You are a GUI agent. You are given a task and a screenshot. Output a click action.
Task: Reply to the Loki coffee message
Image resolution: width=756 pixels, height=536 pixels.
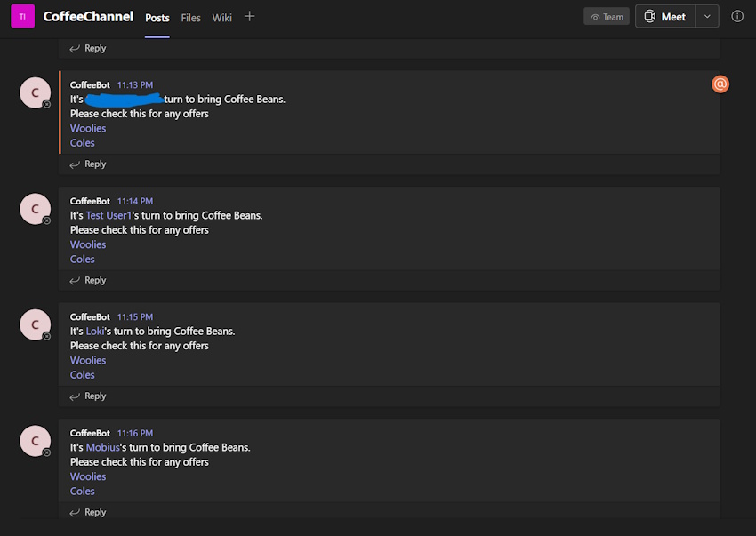[88, 396]
